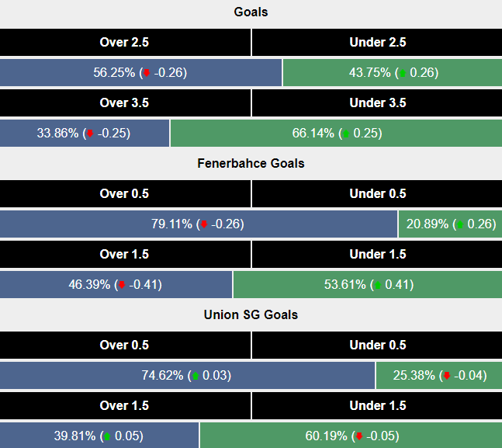This screenshot has height=448, width=502.
Task: Choose Under 1.5 under Union SG Goals
Action: (x=377, y=406)
